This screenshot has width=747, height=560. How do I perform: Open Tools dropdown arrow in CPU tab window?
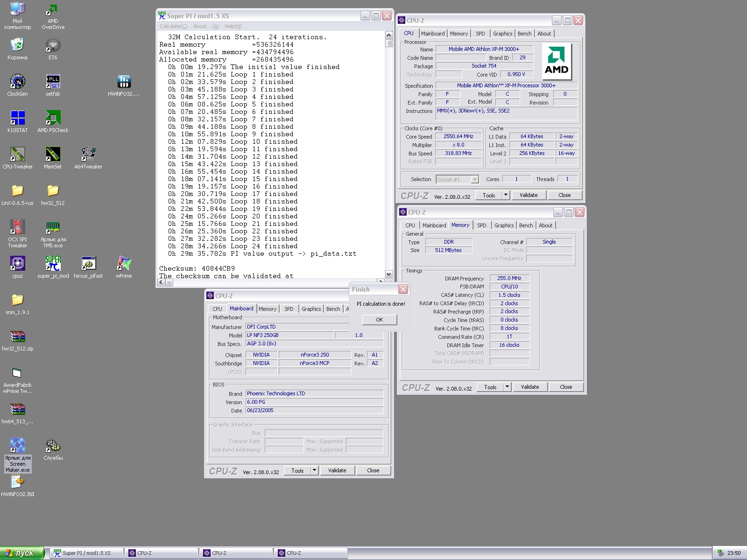[x=506, y=195]
